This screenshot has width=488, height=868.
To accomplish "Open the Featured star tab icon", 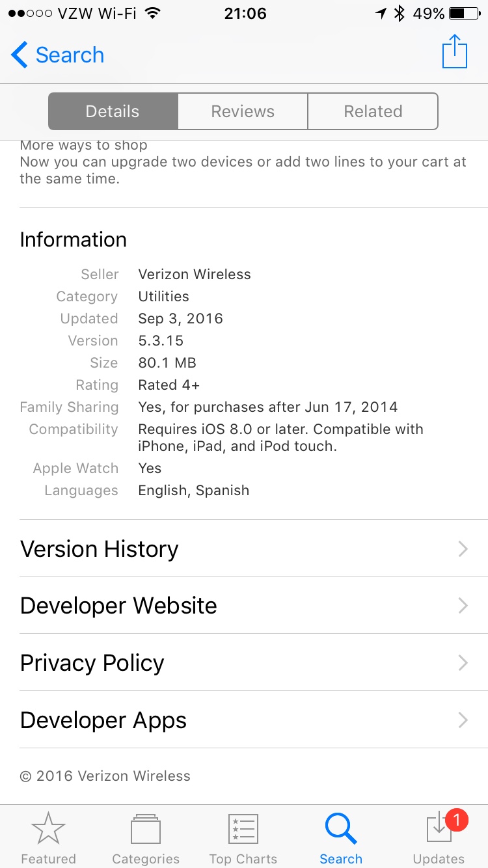I will click(x=48, y=830).
